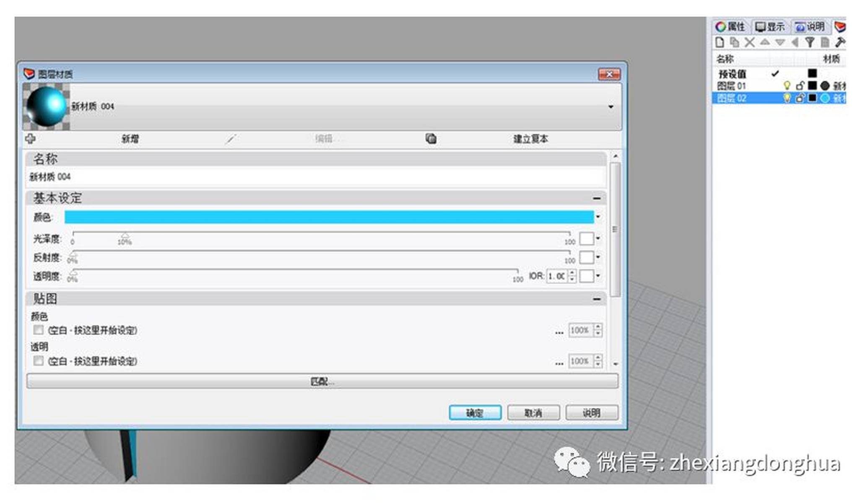Click 建立复本 to duplicate the material

pos(530,139)
